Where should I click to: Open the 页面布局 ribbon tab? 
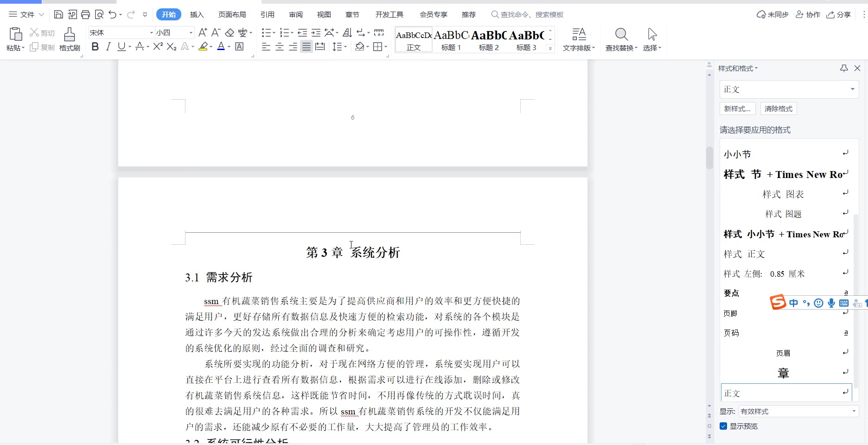[232, 15]
